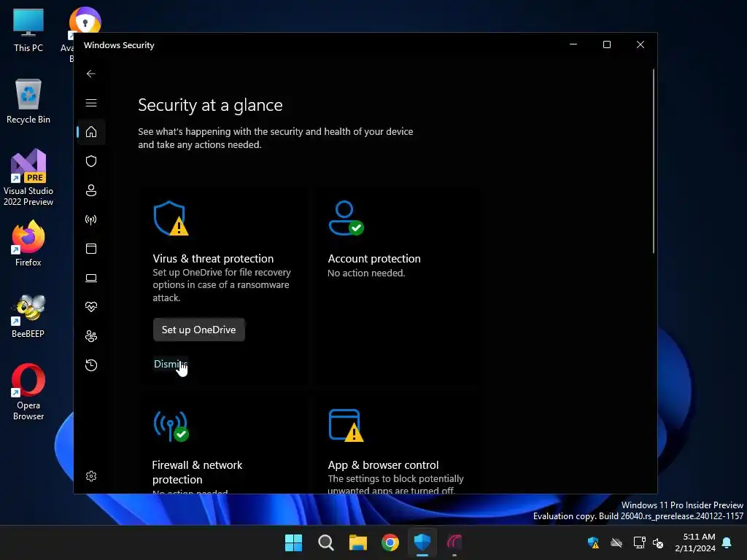The width and height of the screenshot is (747, 560).
Task: Open Device security laptop icon in sidebar
Action: click(91, 278)
